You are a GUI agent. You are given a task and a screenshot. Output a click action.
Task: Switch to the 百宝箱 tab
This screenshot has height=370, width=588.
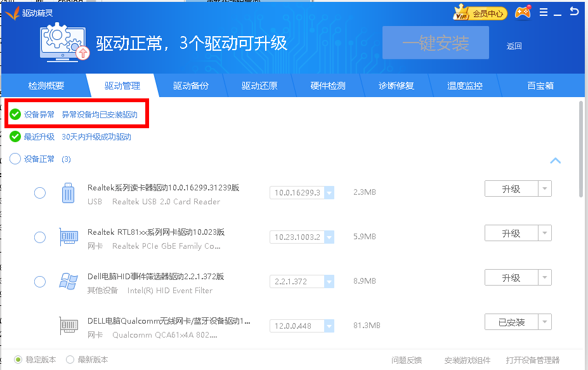tap(540, 86)
